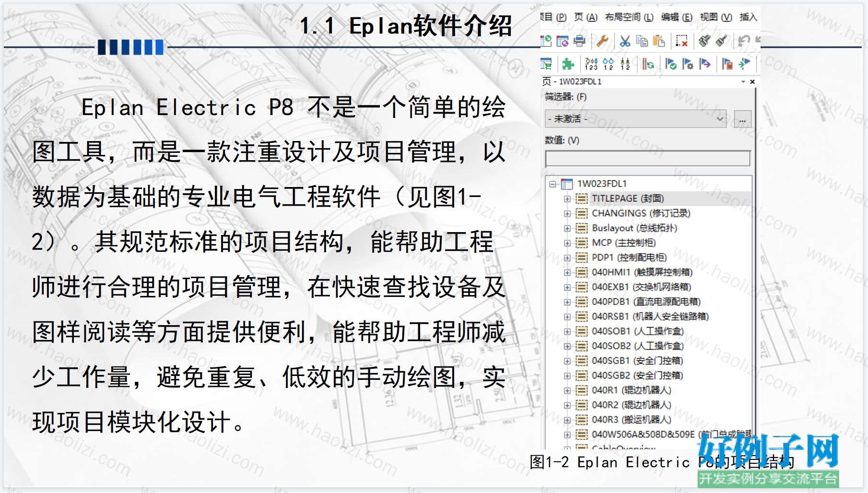Screen dimensions: 868x493
Task: Select the 1W023FDL1 project name
Action: 602,184
